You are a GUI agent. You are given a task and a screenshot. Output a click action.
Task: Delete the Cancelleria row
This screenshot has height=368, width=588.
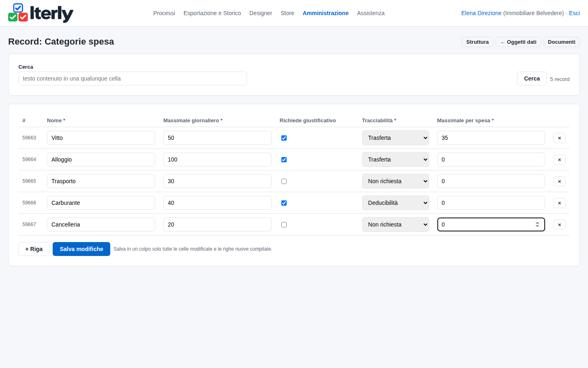[559, 224]
